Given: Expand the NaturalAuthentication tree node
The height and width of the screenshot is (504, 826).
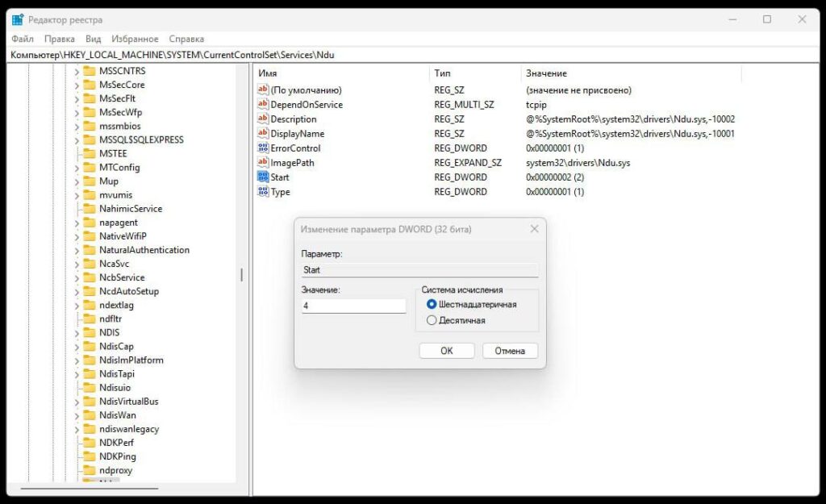Looking at the screenshot, I should click(77, 250).
